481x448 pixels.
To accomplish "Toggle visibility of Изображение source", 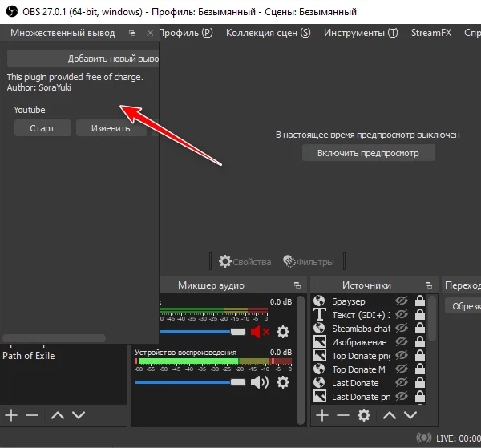I will 402,341.
